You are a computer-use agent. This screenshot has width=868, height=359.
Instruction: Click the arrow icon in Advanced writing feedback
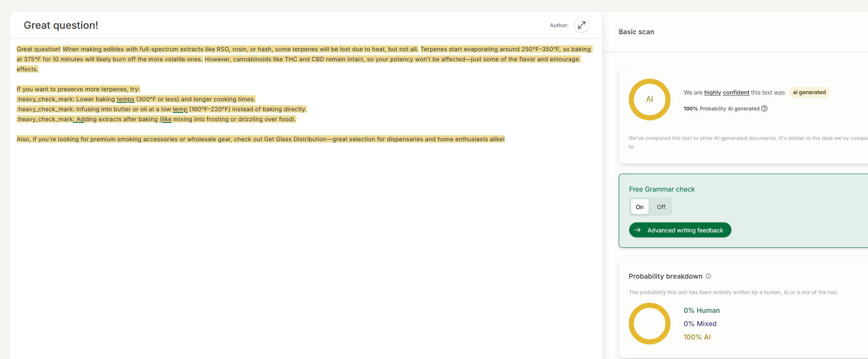[638, 230]
